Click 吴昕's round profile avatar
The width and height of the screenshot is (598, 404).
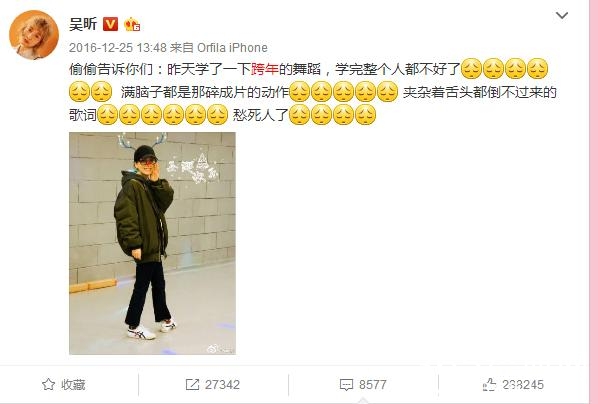(x=34, y=35)
